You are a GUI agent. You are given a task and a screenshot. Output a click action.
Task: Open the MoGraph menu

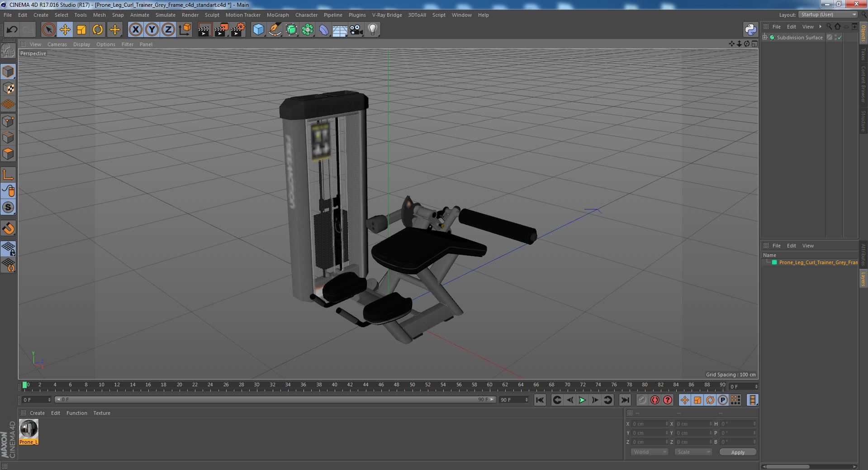pyautogui.click(x=278, y=15)
